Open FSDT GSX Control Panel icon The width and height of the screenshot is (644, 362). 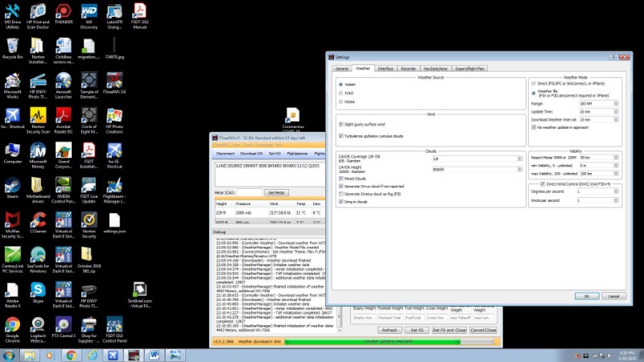click(x=114, y=330)
